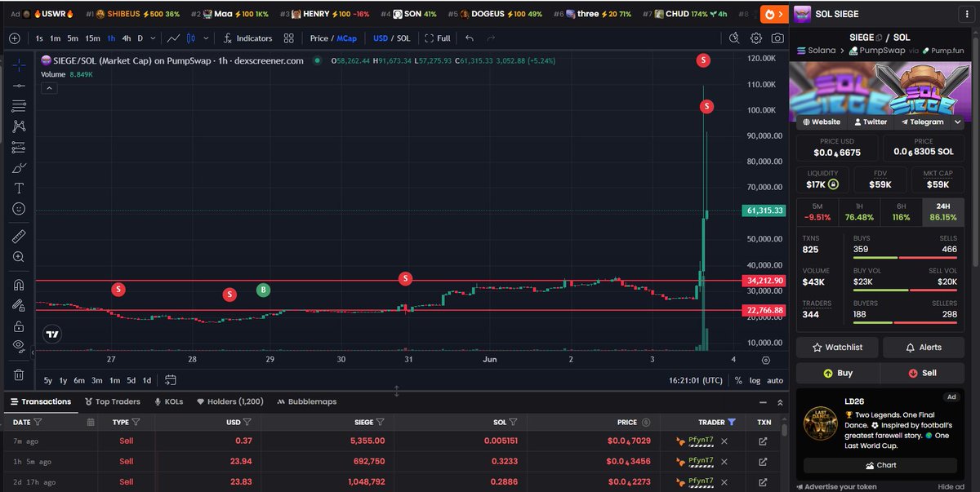
Task: Select the ruler measure tool
Action: pyautogui.click(x=18, y=237)
